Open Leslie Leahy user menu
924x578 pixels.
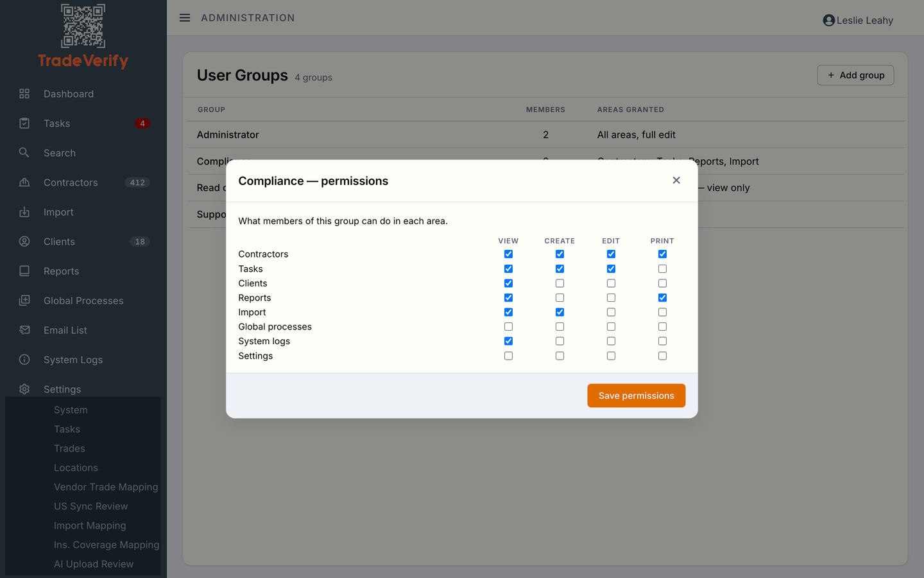click(x=858, y=21)
